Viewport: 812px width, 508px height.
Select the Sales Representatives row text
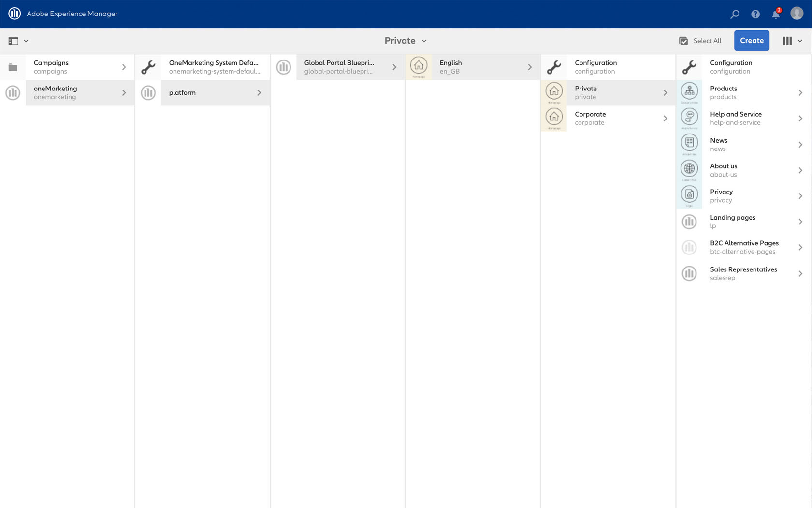tap(743, 273)
